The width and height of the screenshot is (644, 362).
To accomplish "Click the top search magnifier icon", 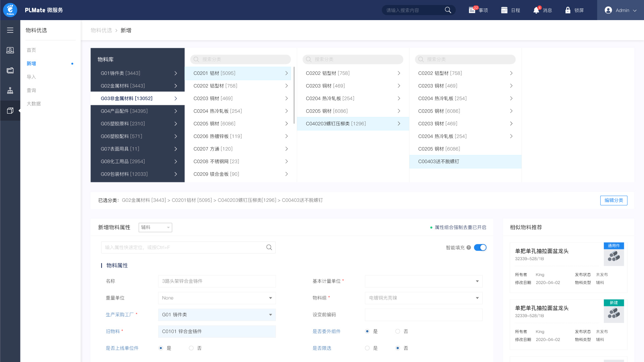I will tap(448, 10).
